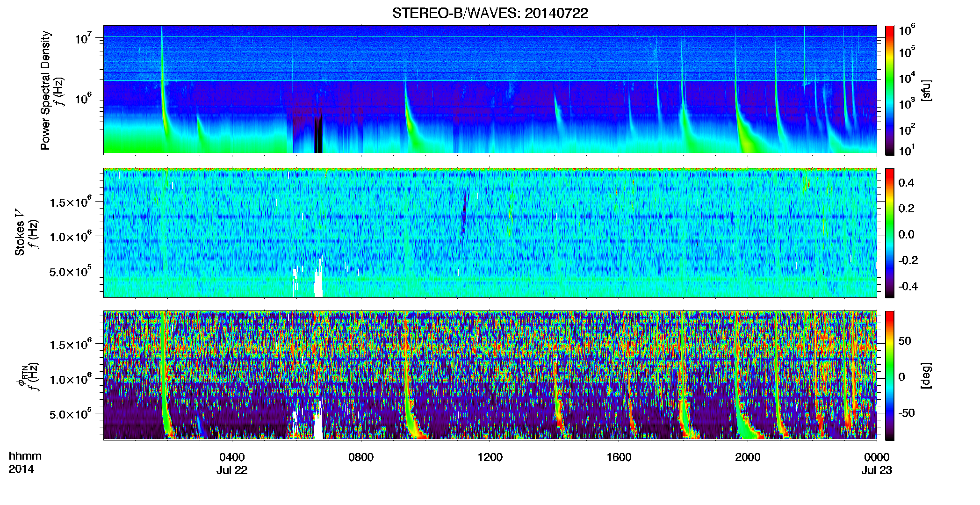Click the 0000 time tick label
The width and height of the screenshot is (980, 505).
[x=877, y=457]
